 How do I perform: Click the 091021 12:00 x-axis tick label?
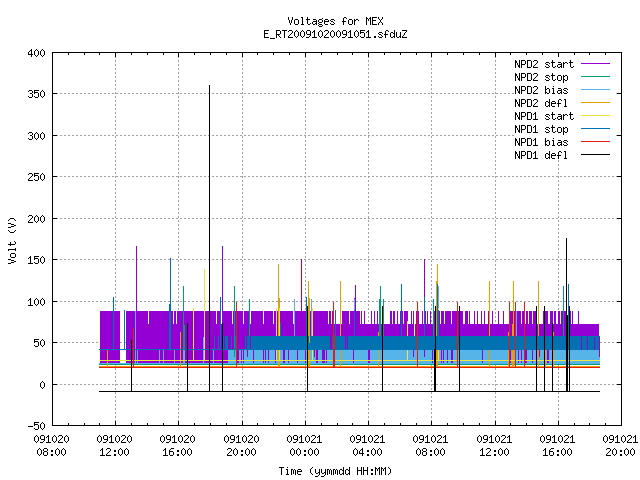point(494,446)
